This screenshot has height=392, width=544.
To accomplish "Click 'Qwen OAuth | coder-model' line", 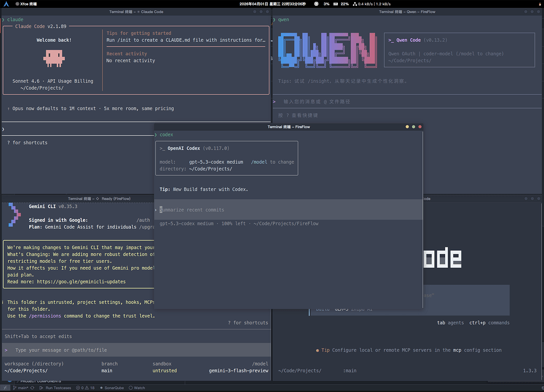I will click(446, 54).
